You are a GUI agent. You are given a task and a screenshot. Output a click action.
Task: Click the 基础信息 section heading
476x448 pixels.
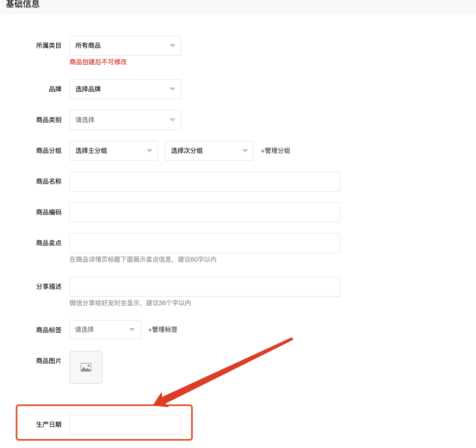tap(23, 4)
